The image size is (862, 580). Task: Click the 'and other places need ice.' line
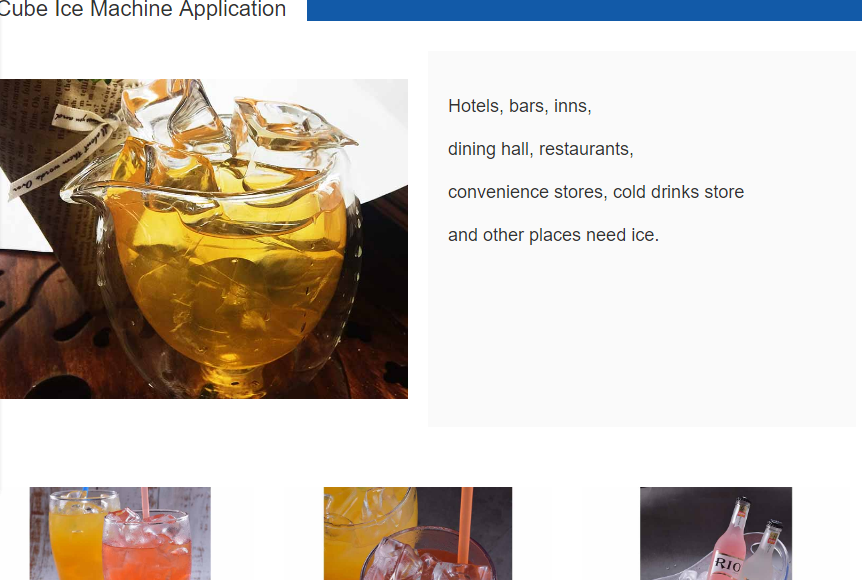(553, 235)
